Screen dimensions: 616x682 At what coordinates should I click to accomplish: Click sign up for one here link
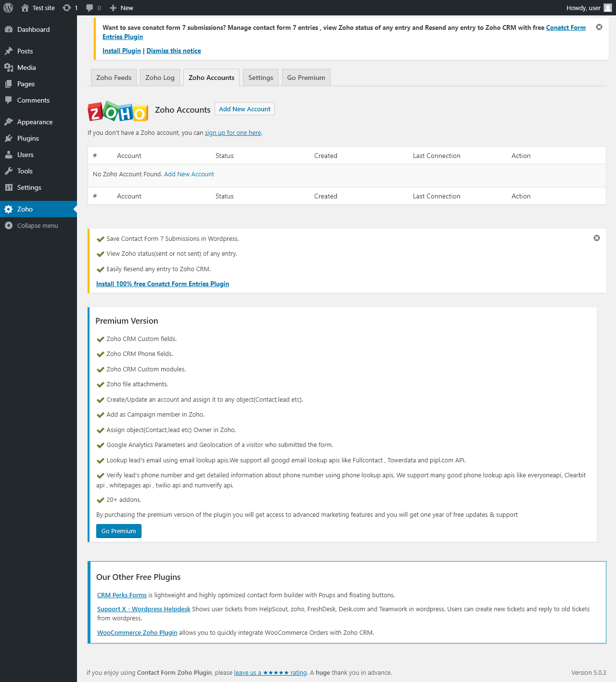(x=233, y=133)
